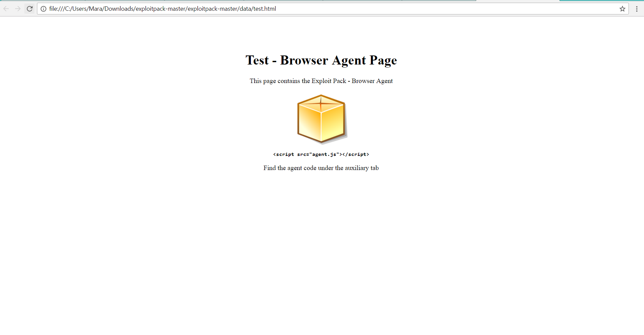
Task: Click the word "Page" in the heading
Action: click(383, 60)
